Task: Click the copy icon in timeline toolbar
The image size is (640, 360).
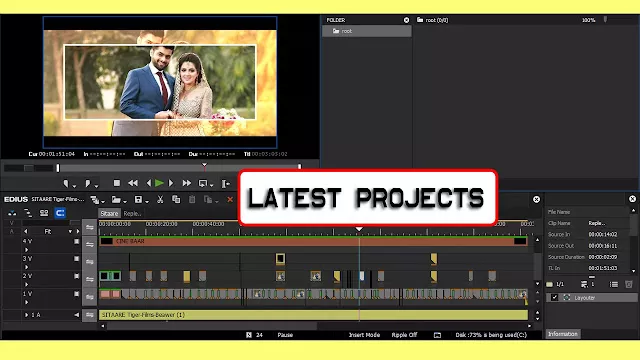Action: [176, 199]
